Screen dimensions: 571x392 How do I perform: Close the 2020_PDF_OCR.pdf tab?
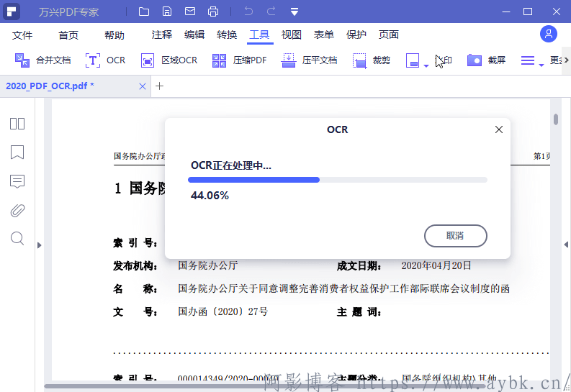click(143, 86)
